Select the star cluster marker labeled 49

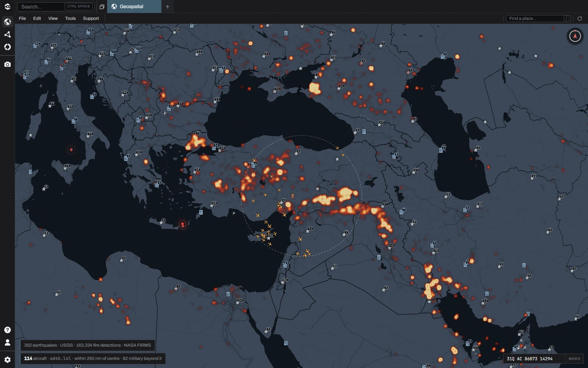click(380, 124)
